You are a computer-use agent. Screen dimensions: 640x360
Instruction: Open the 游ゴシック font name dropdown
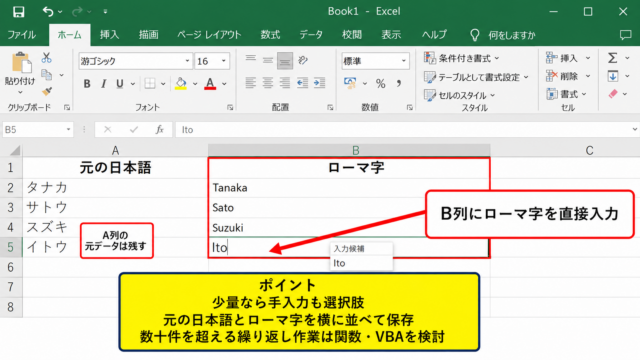(x=187, y=61)
